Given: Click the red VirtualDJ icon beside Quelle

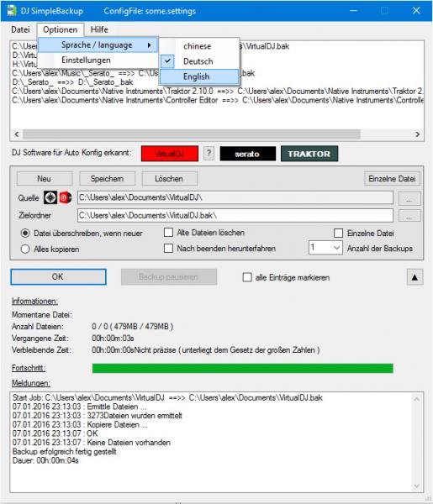Looking at the screenshot, I should (x=66, y=197).
